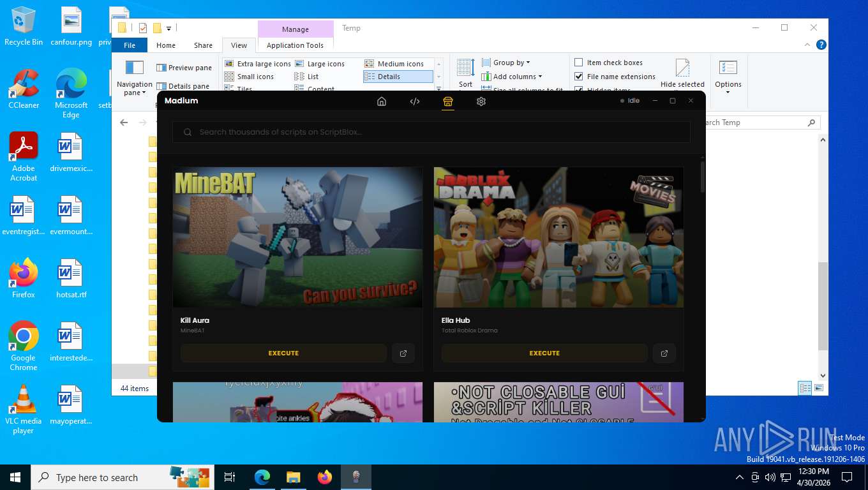Click the Search Temp field
This screenshot has height=490, width=868.
pos(758,122)
